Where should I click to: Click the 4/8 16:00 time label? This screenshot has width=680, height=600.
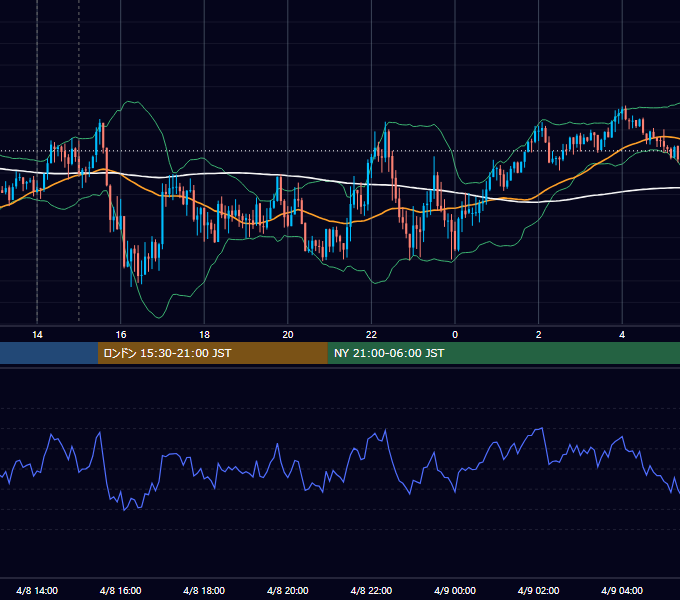pyautogui.click(x=121, y=590)
